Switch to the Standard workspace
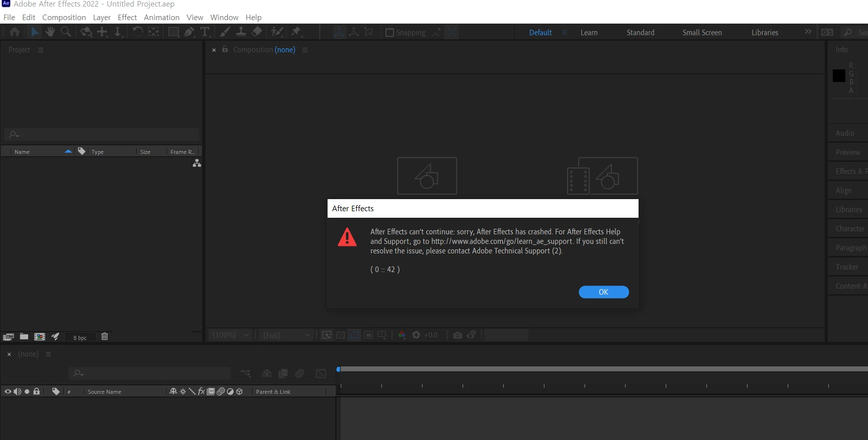 [x=641, y=32]
